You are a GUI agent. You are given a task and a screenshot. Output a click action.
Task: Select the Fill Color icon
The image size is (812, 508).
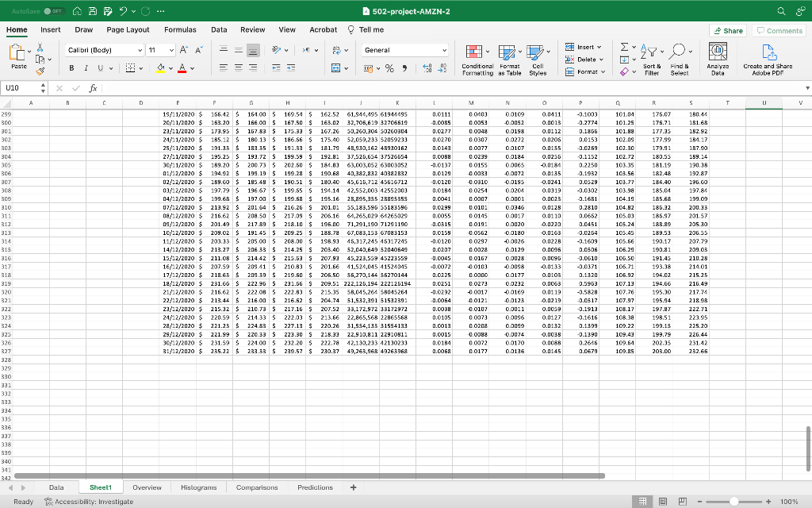[x=160, y=67]
